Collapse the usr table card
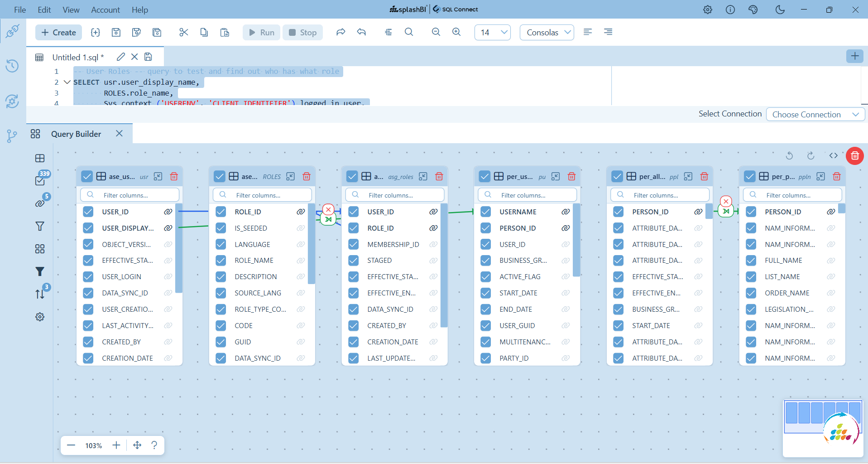The height and width of the screenshot is (464, 868). click(158, 176)
